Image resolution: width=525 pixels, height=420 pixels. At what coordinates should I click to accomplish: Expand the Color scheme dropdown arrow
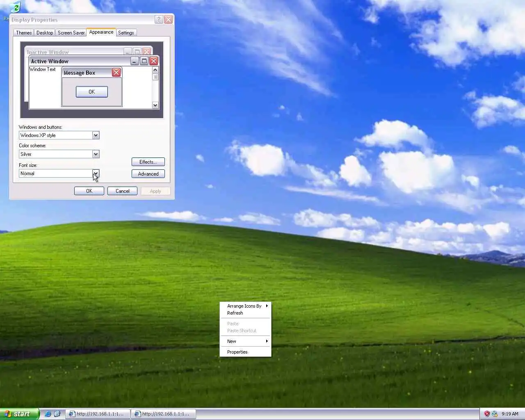pos(96,154)
